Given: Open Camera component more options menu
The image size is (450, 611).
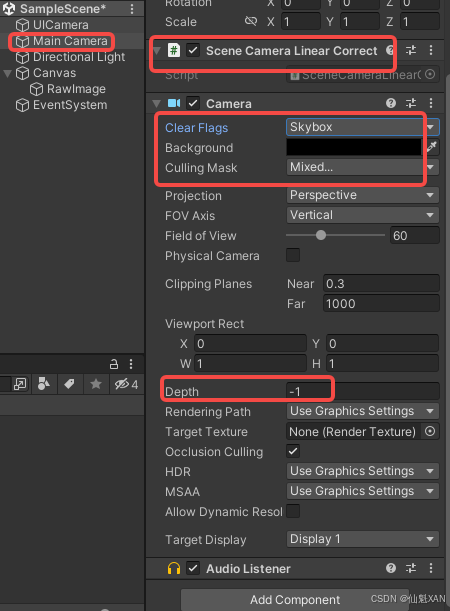Looking at the screenshot, I should click(x=431, y=103).
